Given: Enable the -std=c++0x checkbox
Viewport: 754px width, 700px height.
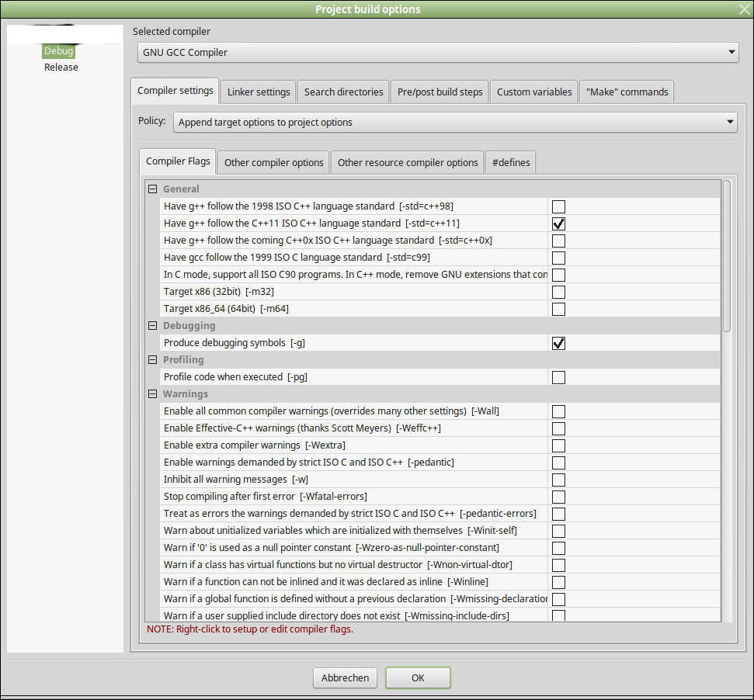Looking at the screenshot, I should click(x=558, y=241).
